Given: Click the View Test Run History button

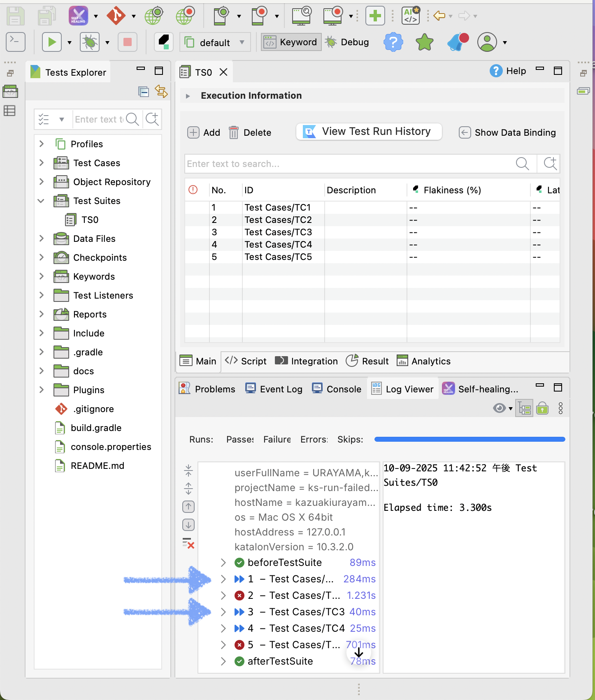Looking at the screenshot, I should tap(369, 132).
